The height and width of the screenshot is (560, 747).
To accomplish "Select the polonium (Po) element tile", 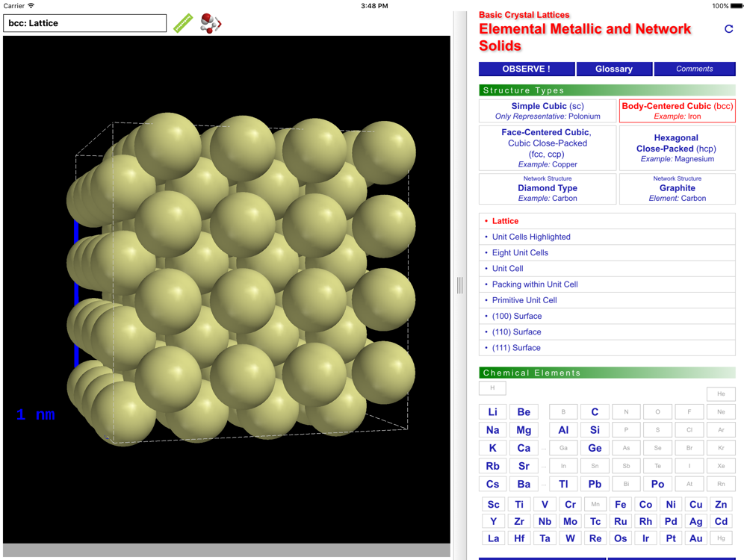I will click(657, 484).
